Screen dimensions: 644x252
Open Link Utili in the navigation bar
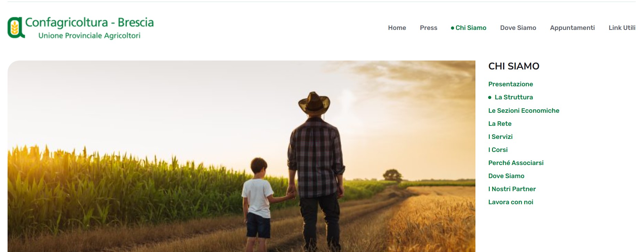pyautogui.click(x=622, y=28)
